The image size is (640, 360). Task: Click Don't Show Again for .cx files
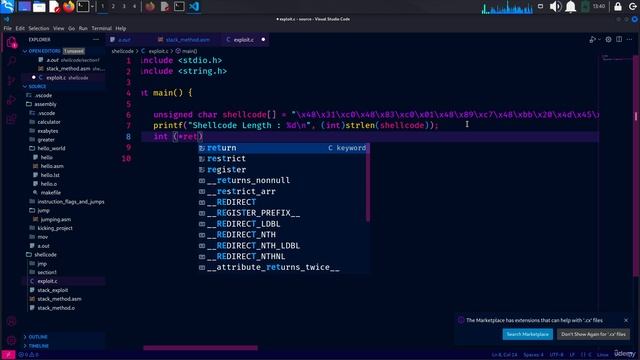593,334
